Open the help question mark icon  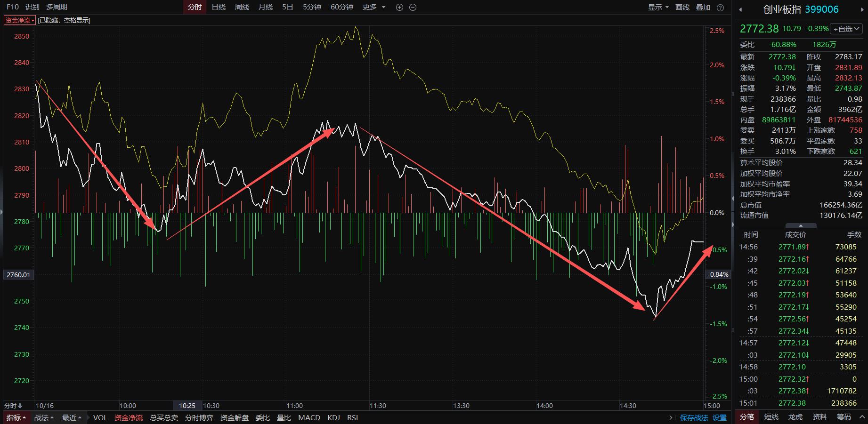tap(720, 8)
